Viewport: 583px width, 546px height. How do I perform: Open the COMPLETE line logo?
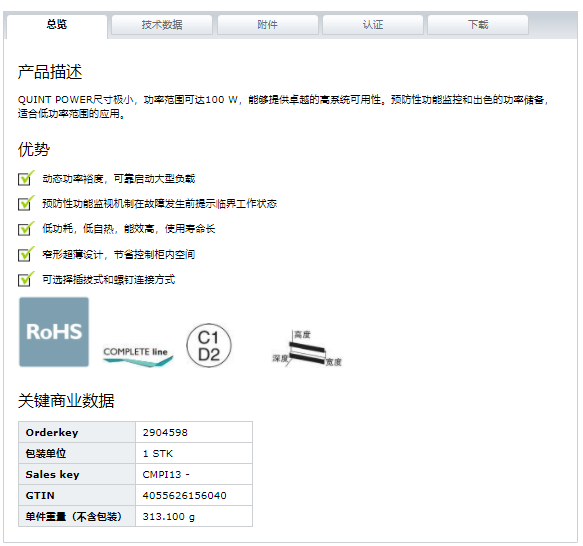138,356
